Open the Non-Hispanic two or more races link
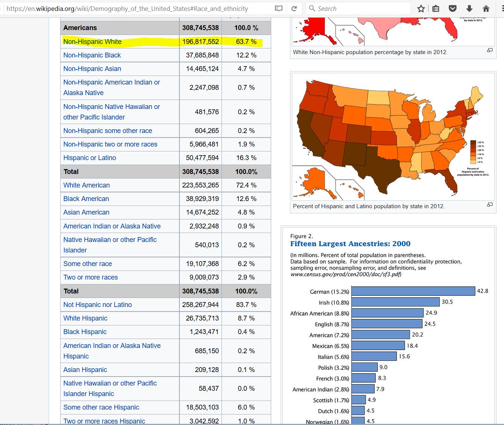 point(110,144)
